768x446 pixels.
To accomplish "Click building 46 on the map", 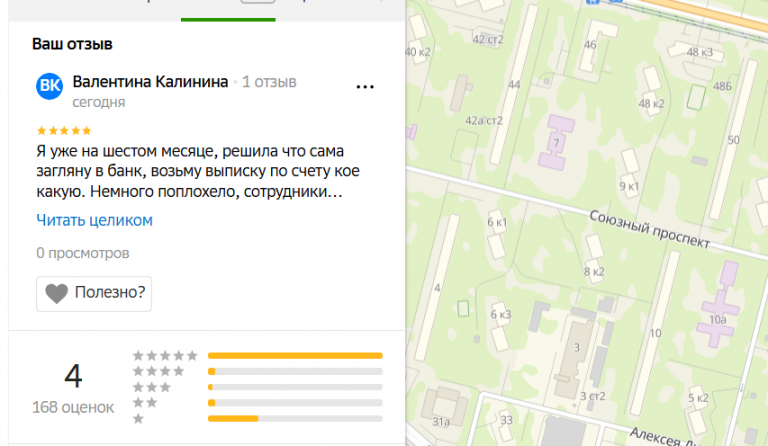I will (591, 45).
